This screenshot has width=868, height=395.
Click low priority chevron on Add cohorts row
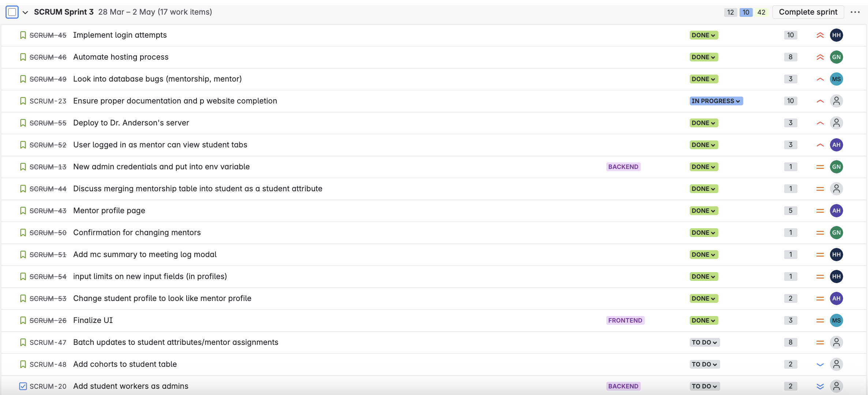point(820,364)
